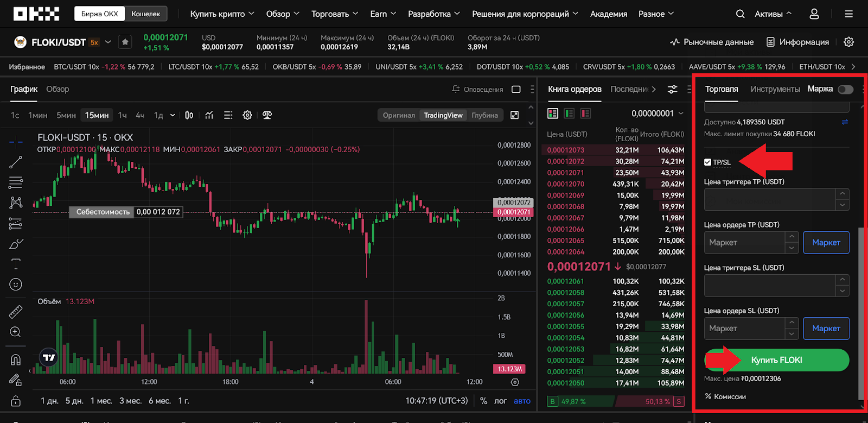Select the ruler measure tool
The image size is (868, 423).
16,311
